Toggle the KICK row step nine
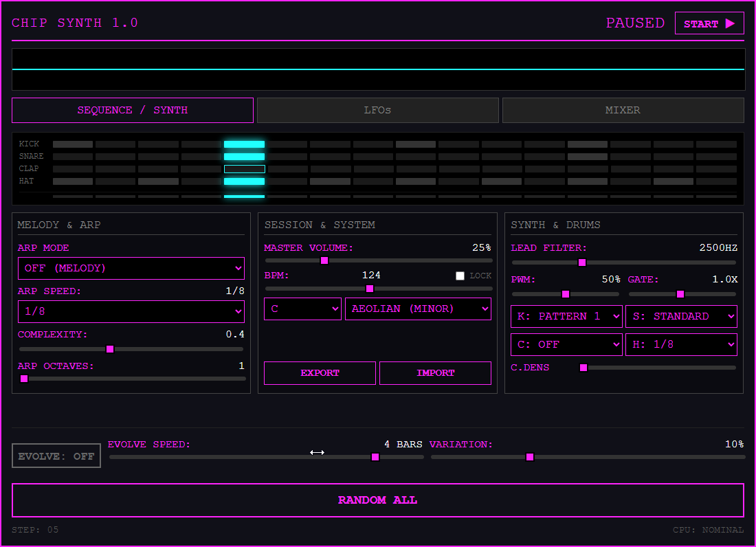 416,144
